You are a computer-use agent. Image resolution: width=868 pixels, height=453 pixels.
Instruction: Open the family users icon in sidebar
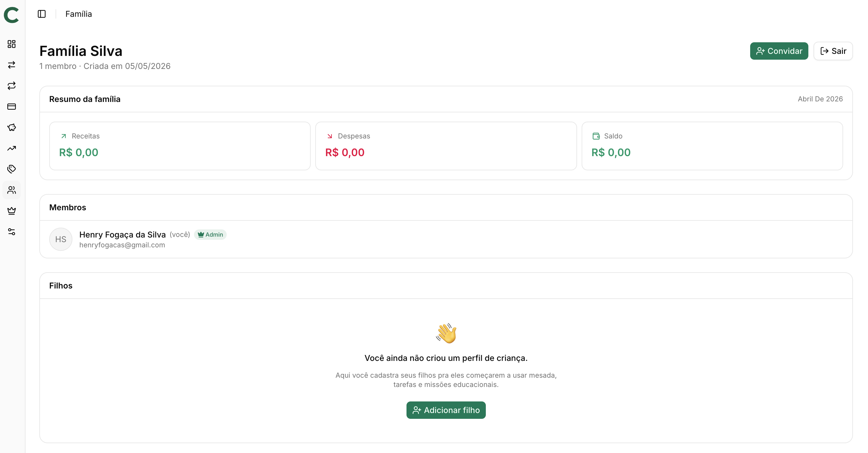click(x=12, y=190)
